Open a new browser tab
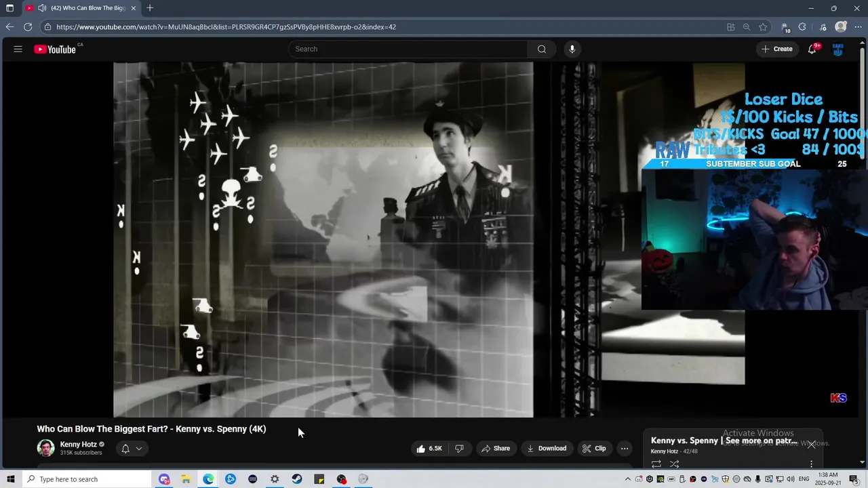Image resolution: width=868 pixels, height=488 pixels. click(x=150, y=8)
